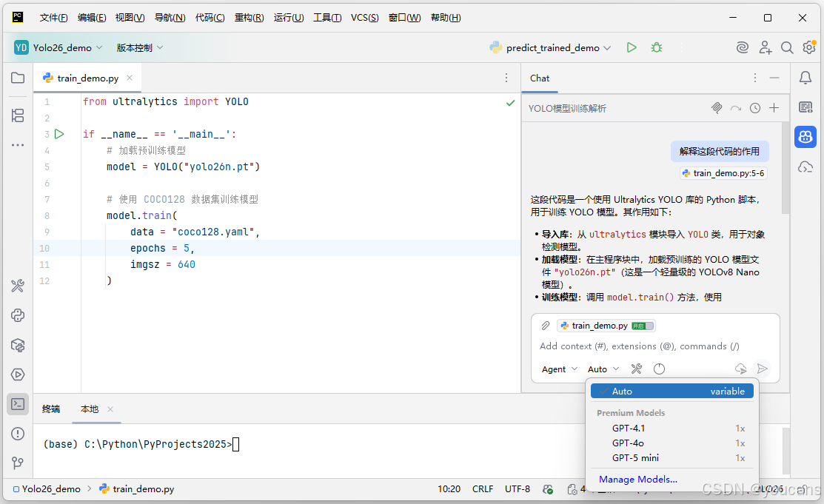The width and height of the screenshot is (824, 504).
Task: Run predict_trained_demo with green play button
Action: (x=632, y=48)
